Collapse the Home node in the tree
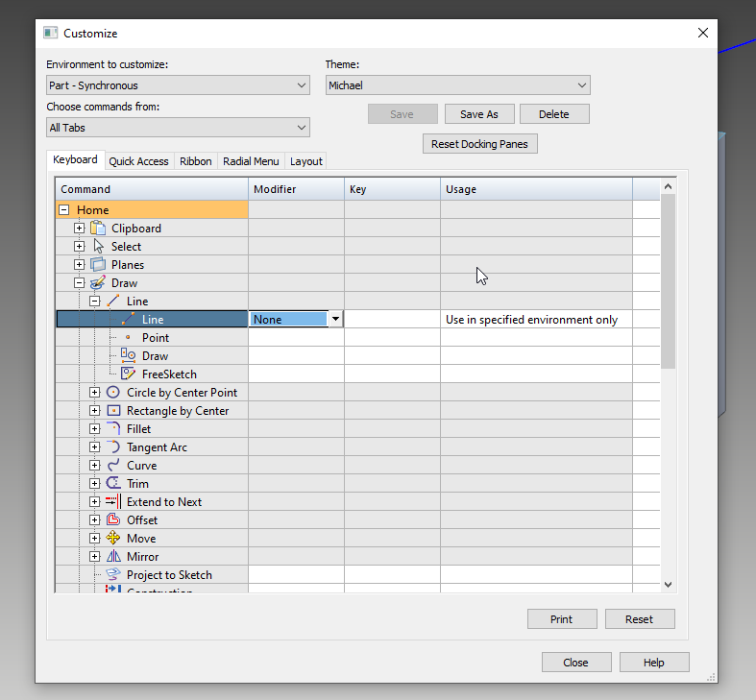The height and width of the screenshot is (700, 756). [64, 209]
